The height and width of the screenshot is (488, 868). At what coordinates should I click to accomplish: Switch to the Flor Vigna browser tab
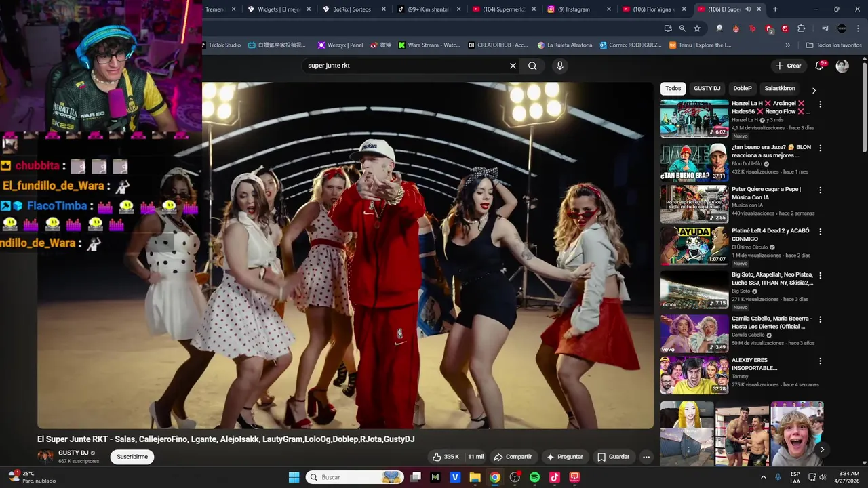(x=654, y=9)
